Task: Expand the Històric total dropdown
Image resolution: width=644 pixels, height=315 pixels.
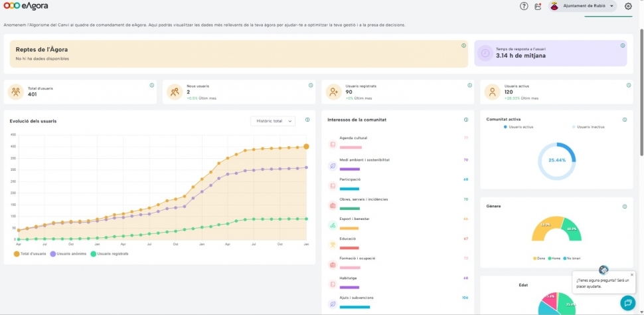Action: (272, 121)
